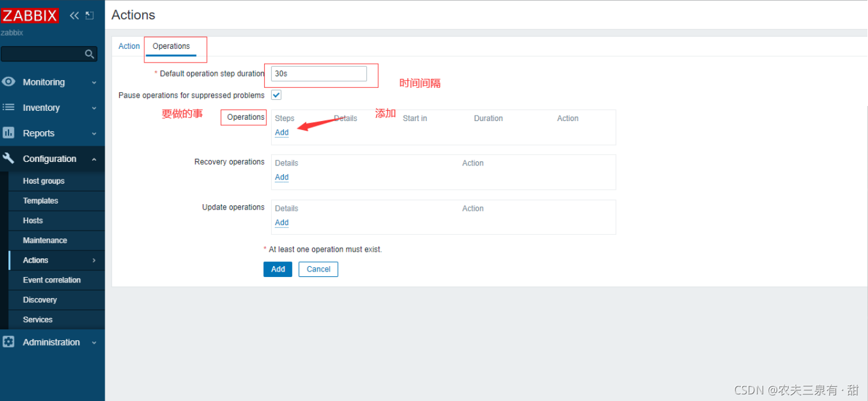
Task: Open Maintenance menu item
Action: pos(45,240)
